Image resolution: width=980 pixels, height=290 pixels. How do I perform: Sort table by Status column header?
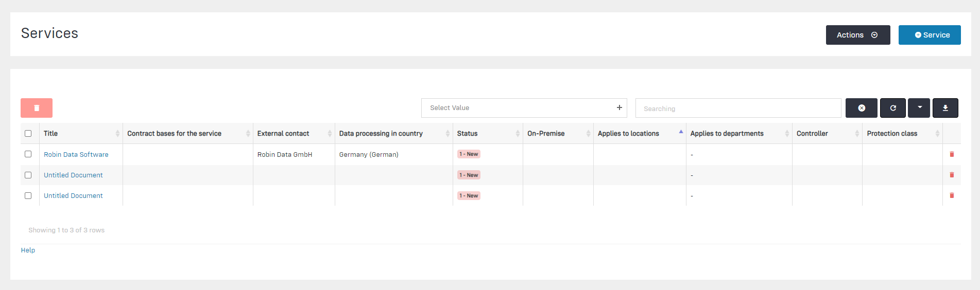coord(467,134)
